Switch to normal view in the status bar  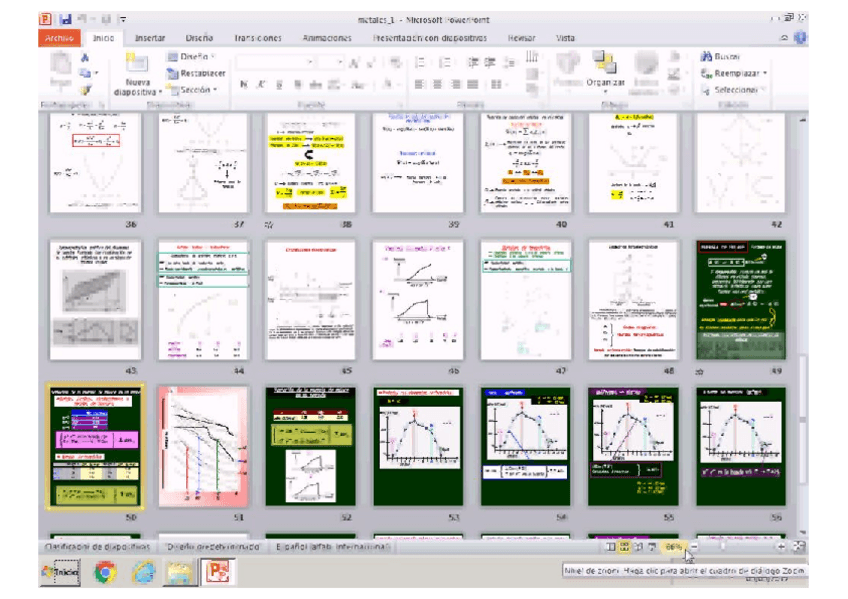click(611, 547)
